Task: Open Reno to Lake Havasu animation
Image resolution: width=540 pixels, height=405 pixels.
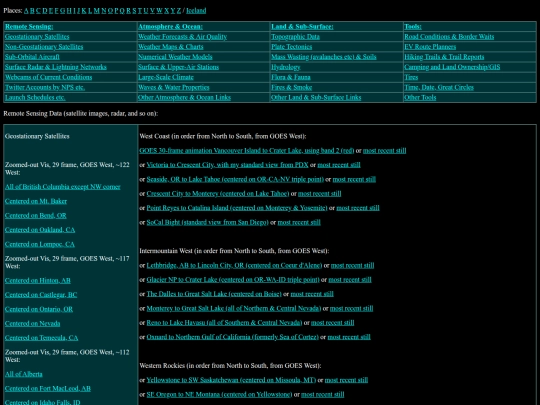Action: [x=224, y=323]
